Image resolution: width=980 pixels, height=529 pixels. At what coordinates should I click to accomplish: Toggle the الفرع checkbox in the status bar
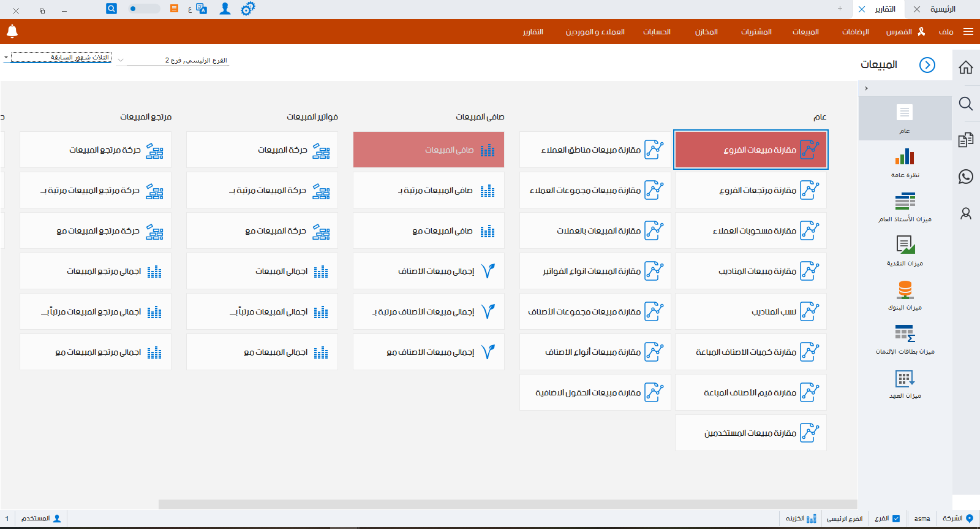[x=896, y=519]
